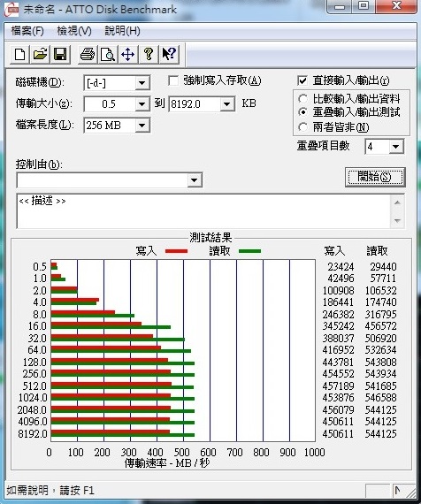Click write value 246382 in results
This screenshot has width=421, height=504.
point(339,315)
